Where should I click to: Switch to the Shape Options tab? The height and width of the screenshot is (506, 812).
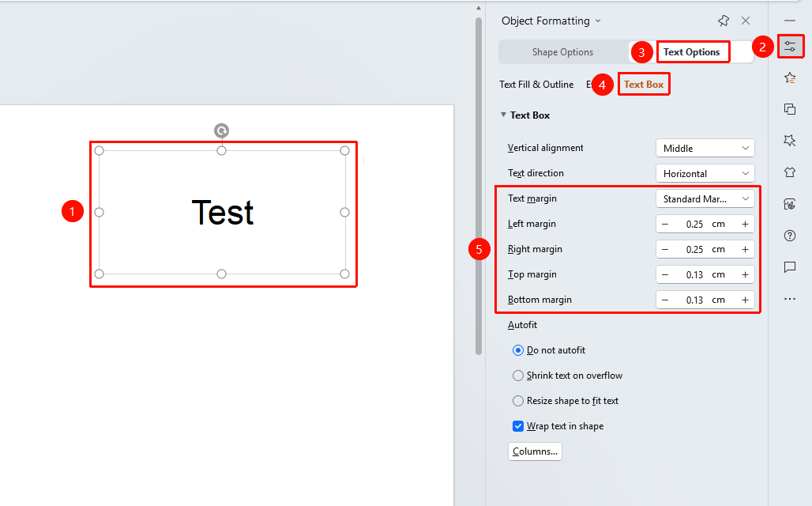563,52
